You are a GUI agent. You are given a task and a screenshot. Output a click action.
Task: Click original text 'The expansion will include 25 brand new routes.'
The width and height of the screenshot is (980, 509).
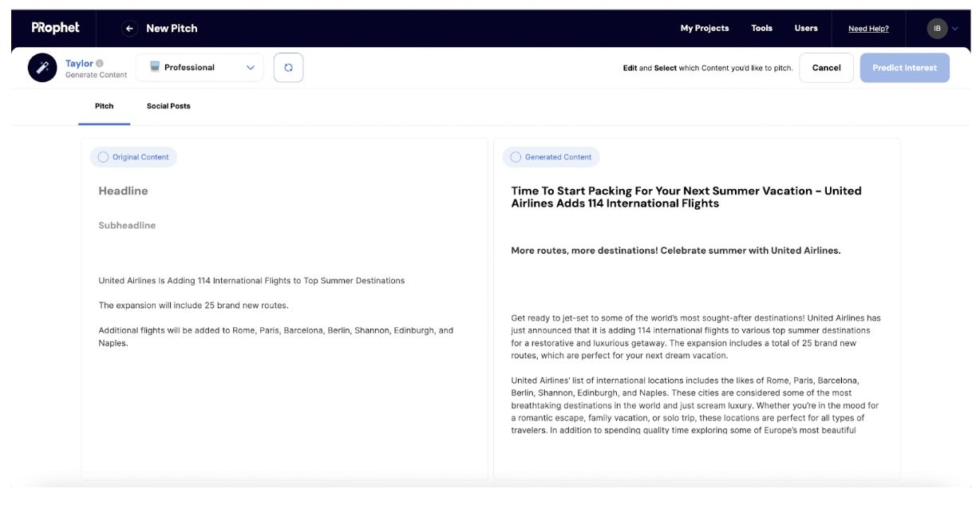(x=193, y=306)
